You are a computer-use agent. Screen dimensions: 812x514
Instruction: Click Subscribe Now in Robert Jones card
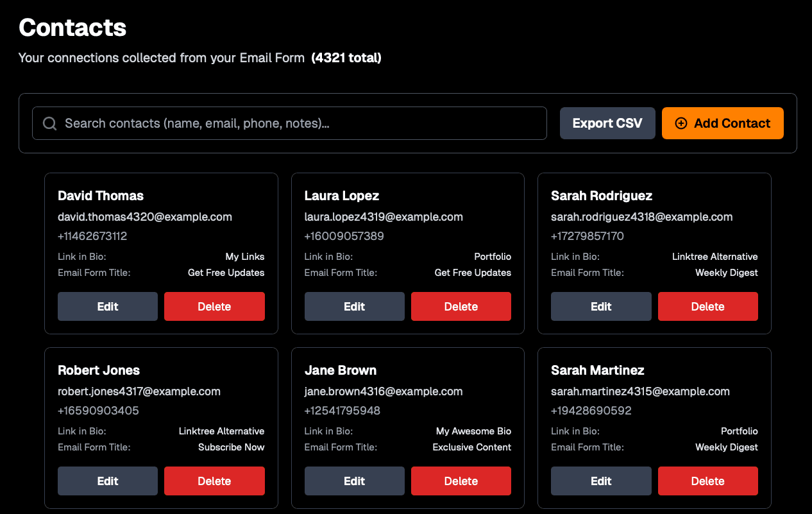(232, 447)
